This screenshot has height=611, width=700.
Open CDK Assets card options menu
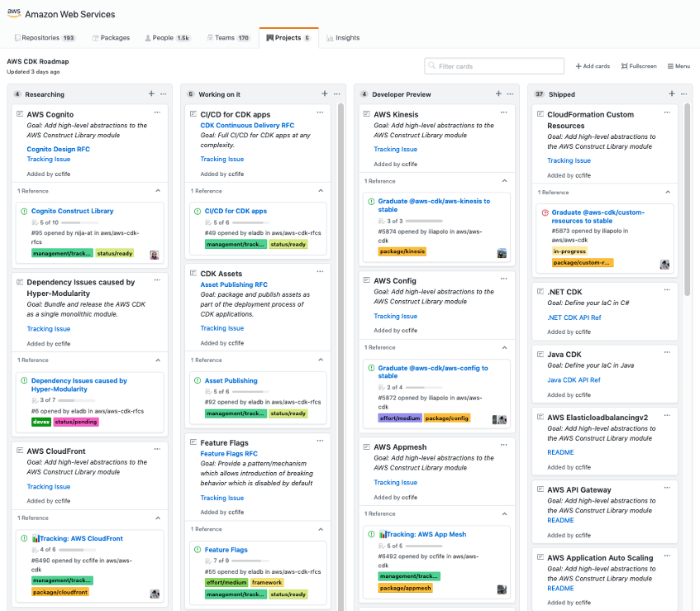pyautogui.click(x=320, y=271)
